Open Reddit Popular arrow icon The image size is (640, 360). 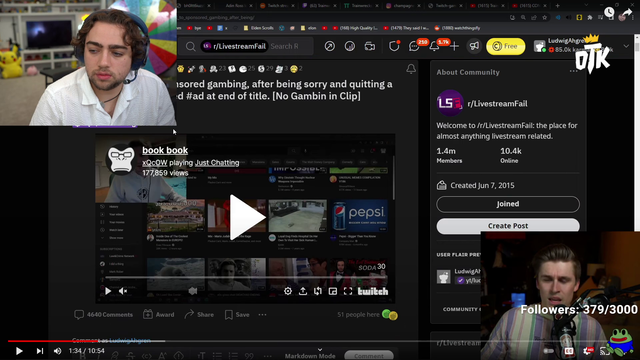pos(330,46)
